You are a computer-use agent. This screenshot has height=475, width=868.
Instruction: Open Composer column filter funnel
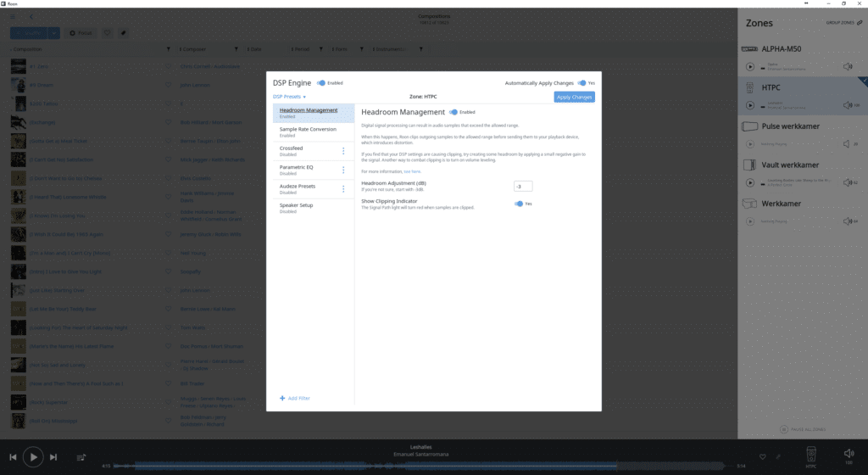coord(236,49)
